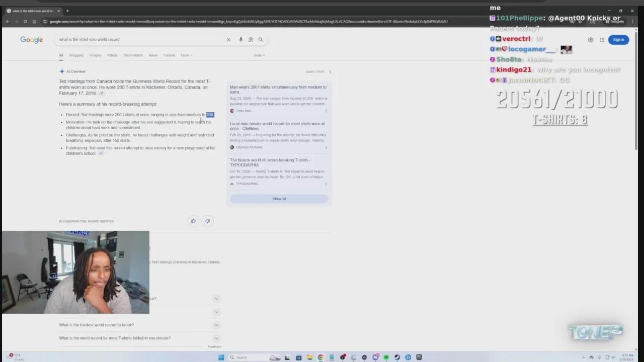Open options for Times Now result
644x362 pixels.
point(326,111)
